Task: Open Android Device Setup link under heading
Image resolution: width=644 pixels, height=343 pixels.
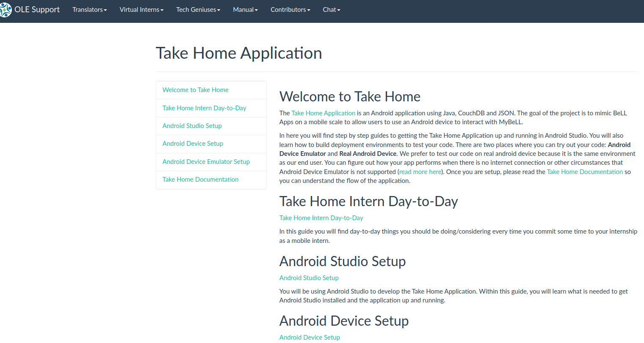Action: tap(310, 338)
